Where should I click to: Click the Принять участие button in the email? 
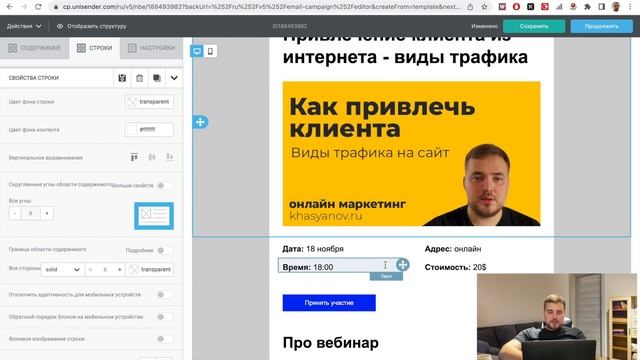pyautogui.click(x=329, y=303)
